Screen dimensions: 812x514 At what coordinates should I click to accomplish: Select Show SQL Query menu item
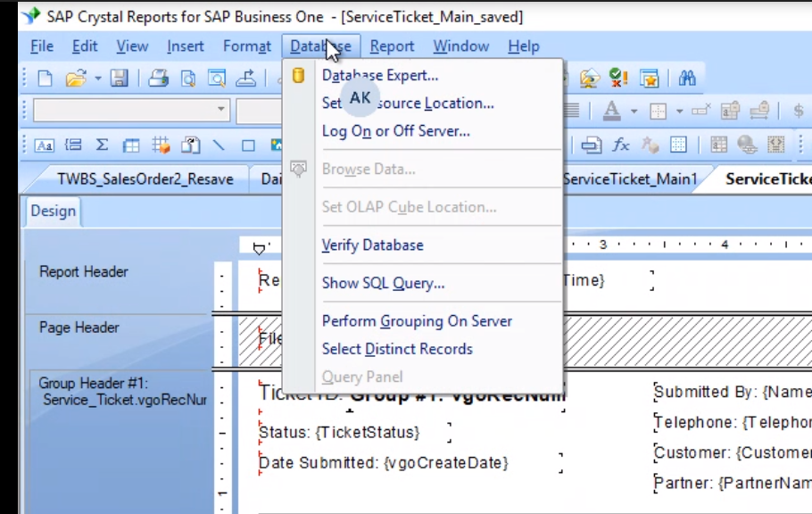click(383, 283)
